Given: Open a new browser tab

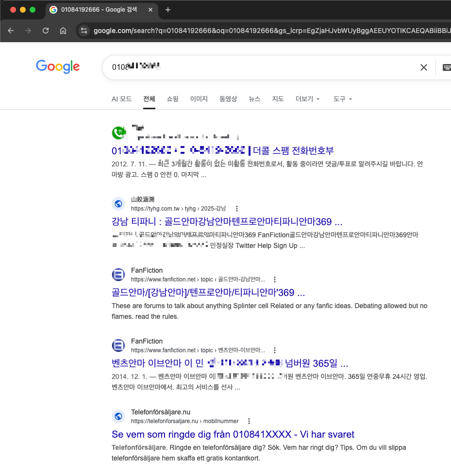Looking at the screenshot, I should pos(167,10).
